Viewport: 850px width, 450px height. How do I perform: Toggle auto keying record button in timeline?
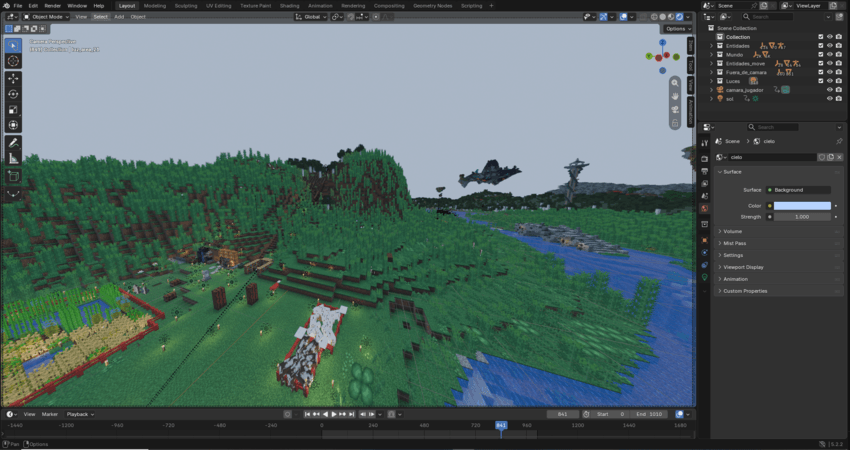[x=287, y=414]
